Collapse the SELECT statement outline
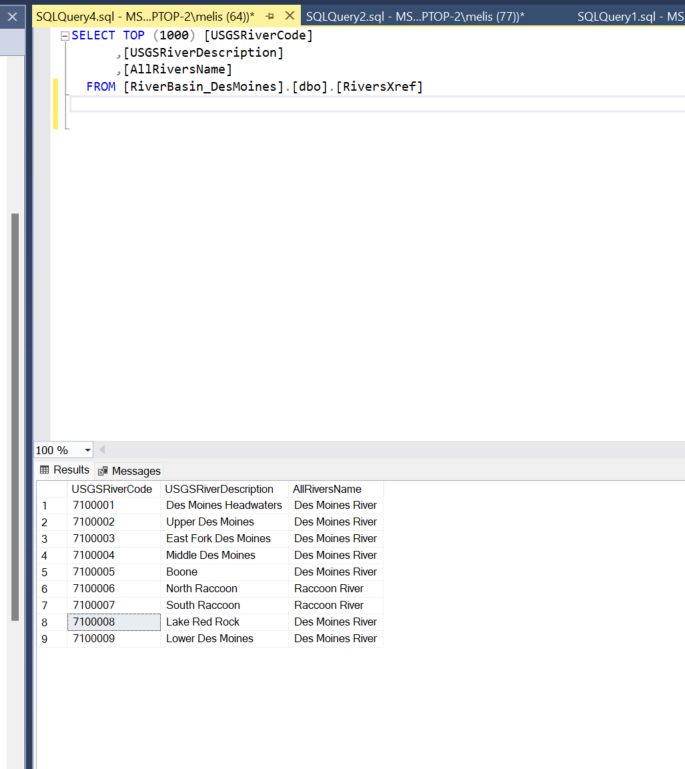This screenshot has height=769, width=685. (65, 36)
